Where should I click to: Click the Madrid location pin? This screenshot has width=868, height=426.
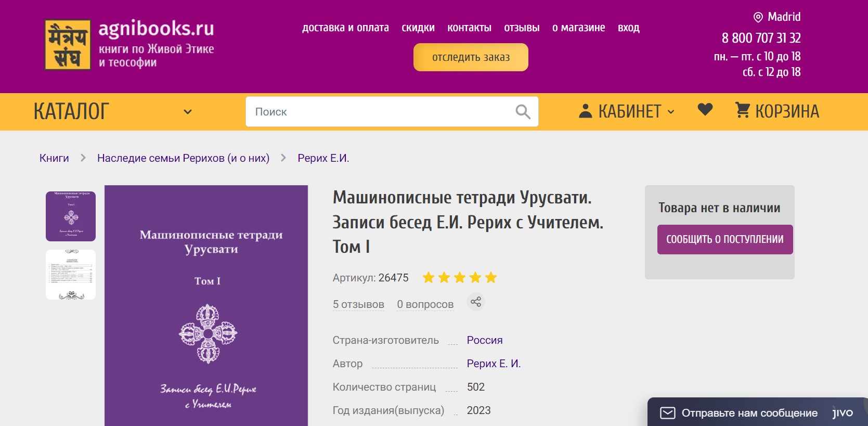click(x=758, y=17)
